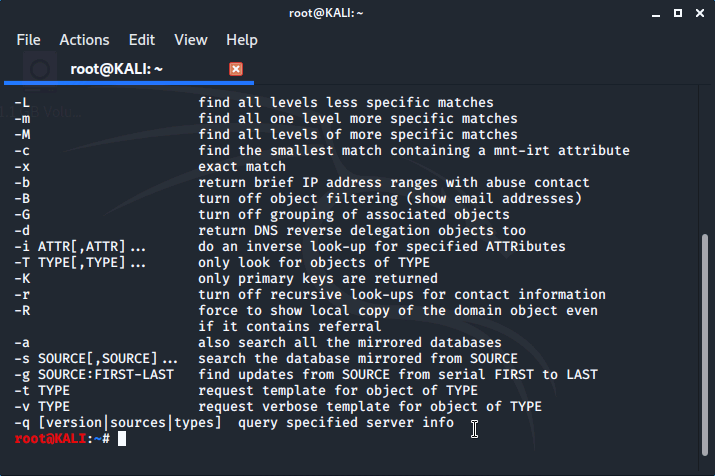Click the '-i ATTR[,ATTR]...' option text

pos(80,247)
